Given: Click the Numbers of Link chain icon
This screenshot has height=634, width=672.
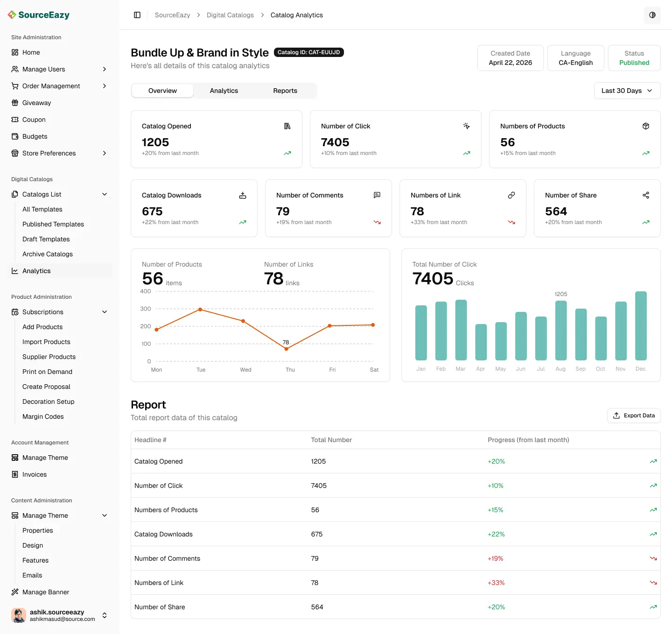Looking at the screenshot, I should point(511,195).
